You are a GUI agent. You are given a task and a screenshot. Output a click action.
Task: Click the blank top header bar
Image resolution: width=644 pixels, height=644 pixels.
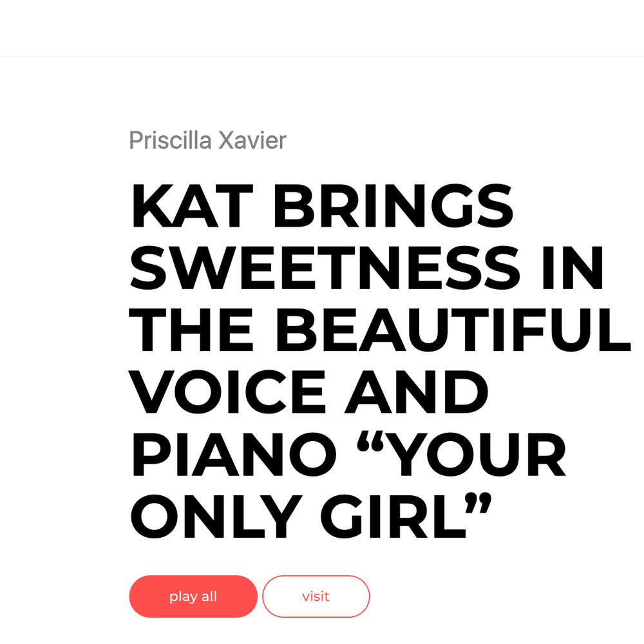322,28
